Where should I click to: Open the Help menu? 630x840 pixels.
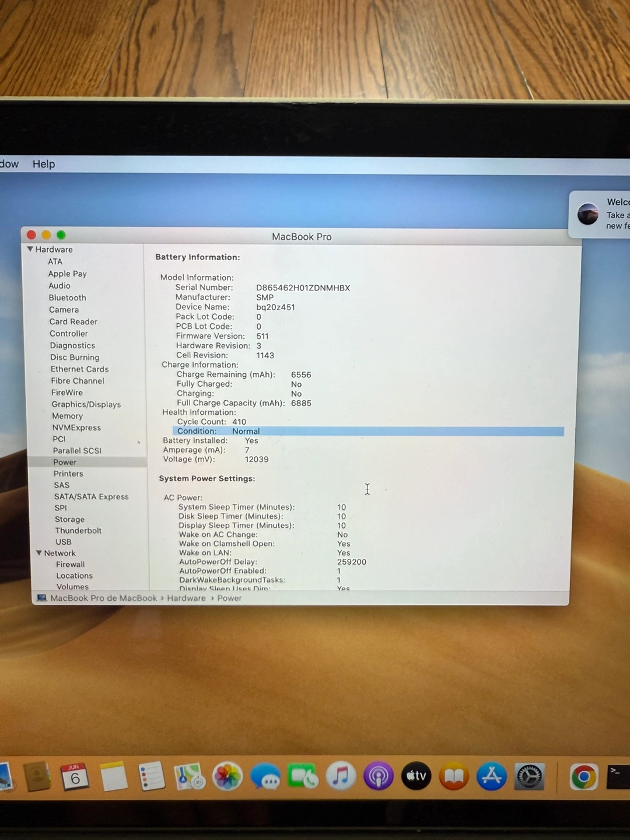pos(44,164)
